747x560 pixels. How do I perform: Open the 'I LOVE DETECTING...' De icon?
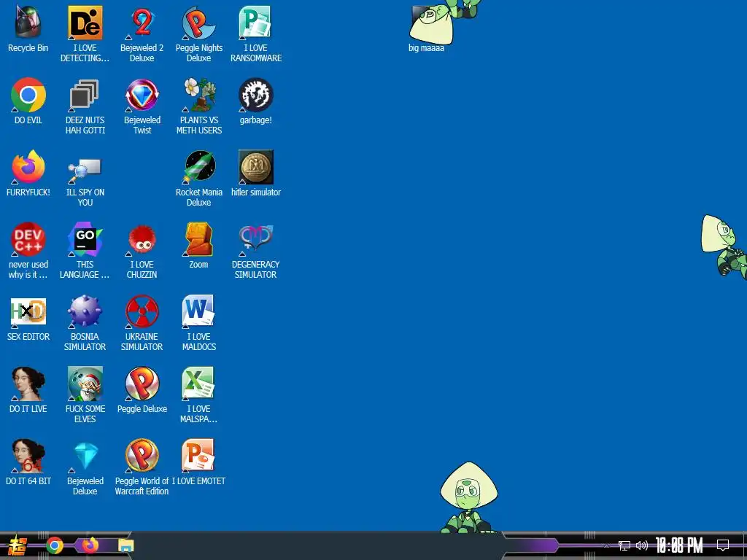[85, 34]
